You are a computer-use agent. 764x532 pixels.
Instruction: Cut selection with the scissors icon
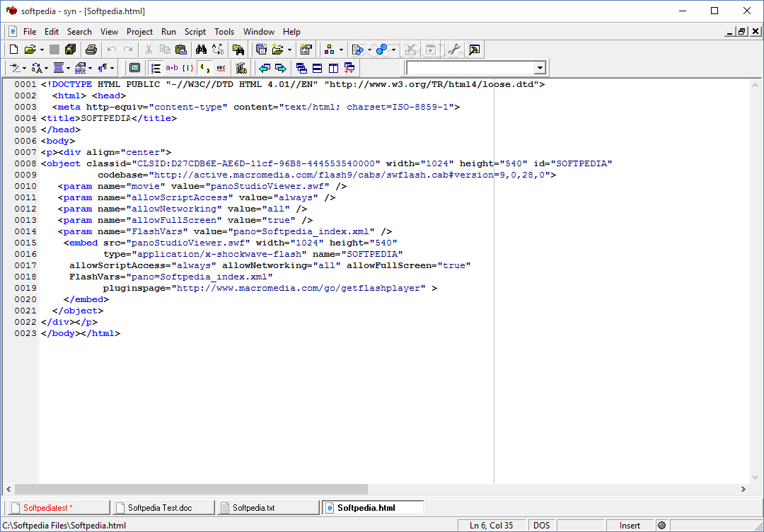click(149, 50)
